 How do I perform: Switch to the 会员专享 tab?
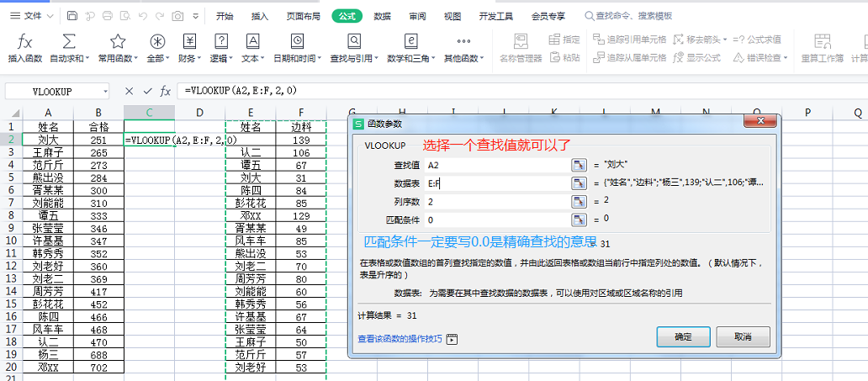click(x=548, y=16)
